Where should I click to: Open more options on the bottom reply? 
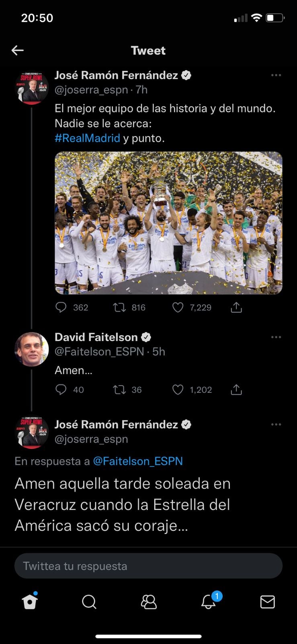276,425
